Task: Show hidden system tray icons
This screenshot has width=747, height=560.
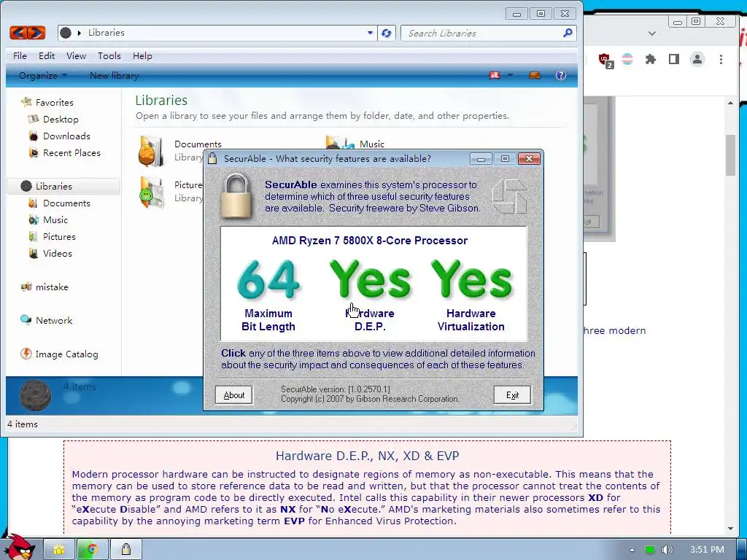Action: 632,550
